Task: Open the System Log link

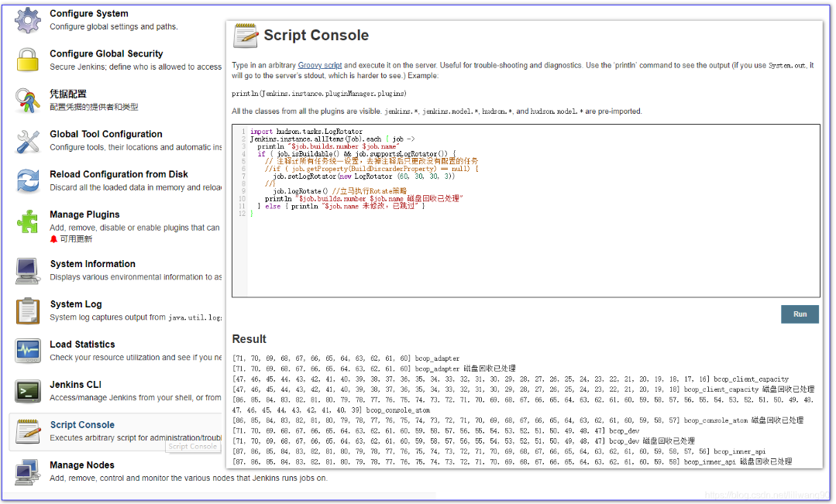Action: pyautogui.click(x=76, y=304)
